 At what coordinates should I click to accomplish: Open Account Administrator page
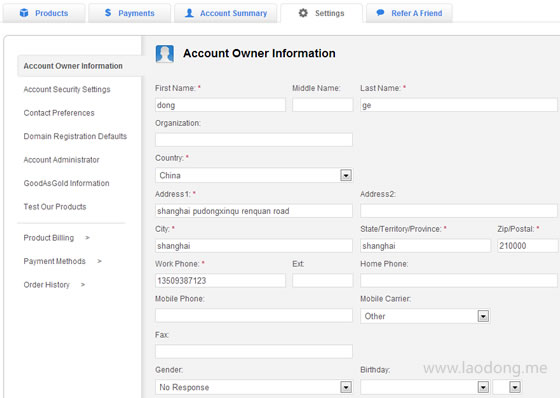(x=61, y=160)
